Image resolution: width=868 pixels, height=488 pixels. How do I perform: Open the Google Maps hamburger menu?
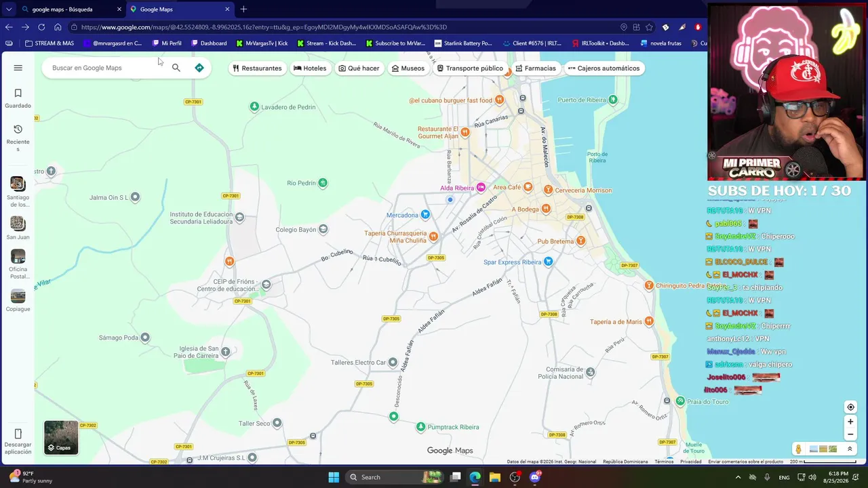point(18,68)
